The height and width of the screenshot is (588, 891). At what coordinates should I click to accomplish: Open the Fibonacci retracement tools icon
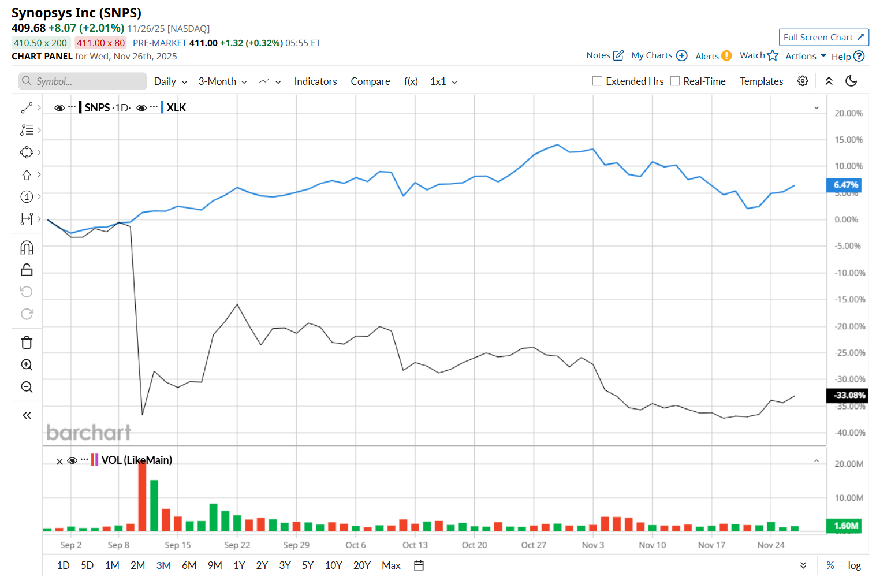(27, 130)
